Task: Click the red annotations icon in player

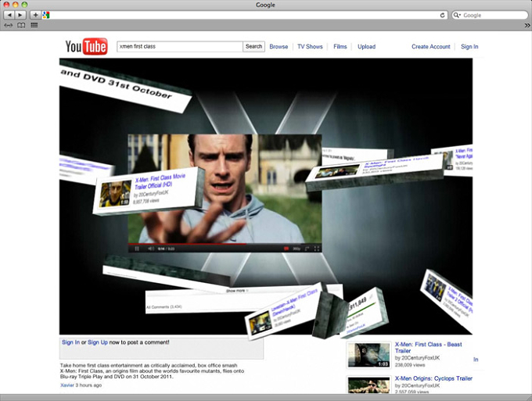Action: (x=286, y=249)
